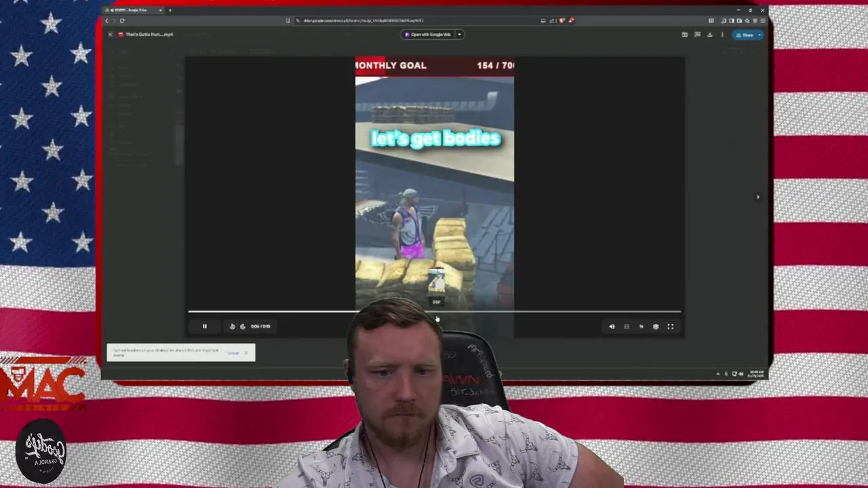This screenshot has height=488, width=868.
Task: Click the system tray volume icon
Action: [x=741, y=373]
